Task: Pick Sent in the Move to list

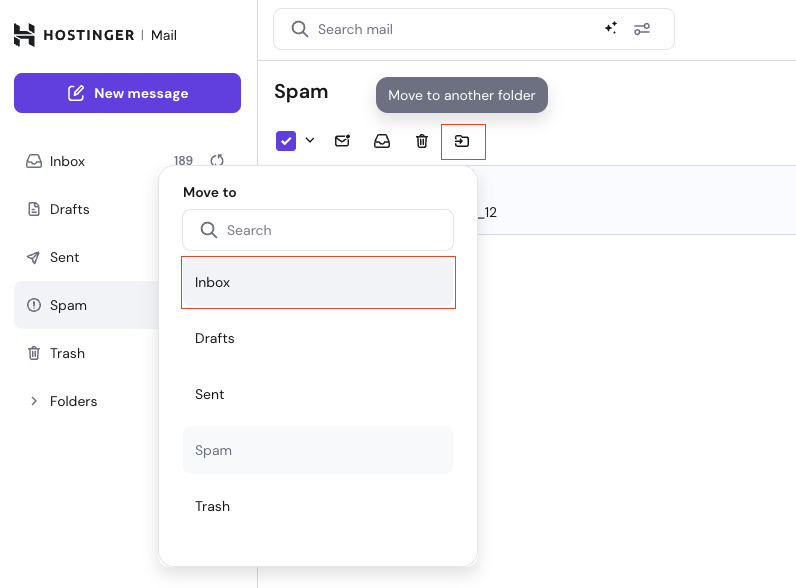Action: (318, 394)
